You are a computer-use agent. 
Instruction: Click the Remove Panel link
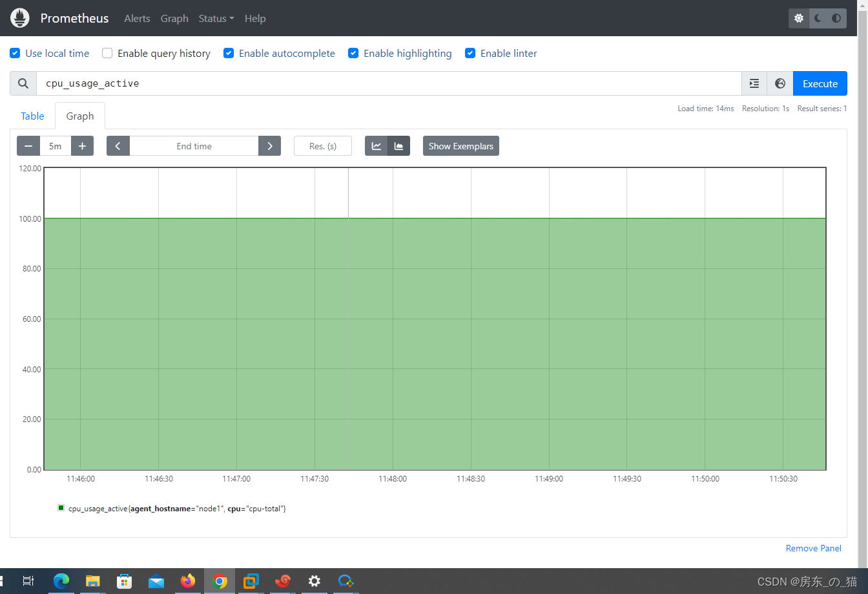coord(813,548)
